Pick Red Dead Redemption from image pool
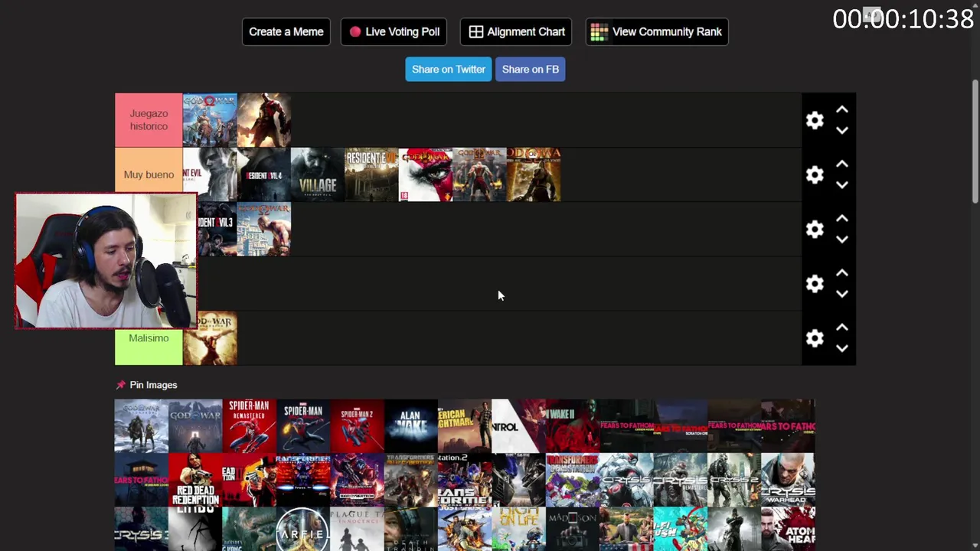This screenshot has height=551, width=980. click(195, 480)
